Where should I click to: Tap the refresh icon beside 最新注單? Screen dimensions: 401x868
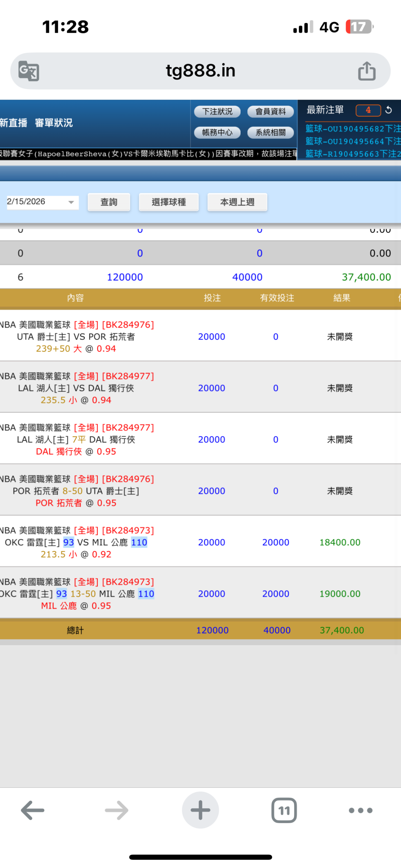(x=388, y=110)
